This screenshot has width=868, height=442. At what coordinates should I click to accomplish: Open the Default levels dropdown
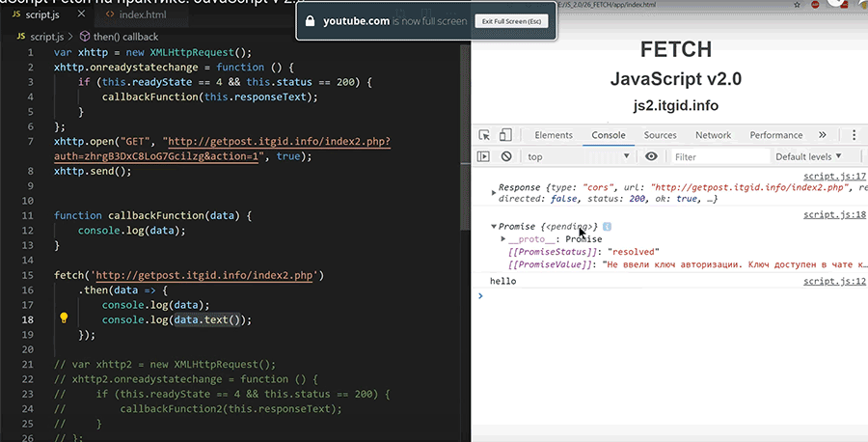(808, 156)
